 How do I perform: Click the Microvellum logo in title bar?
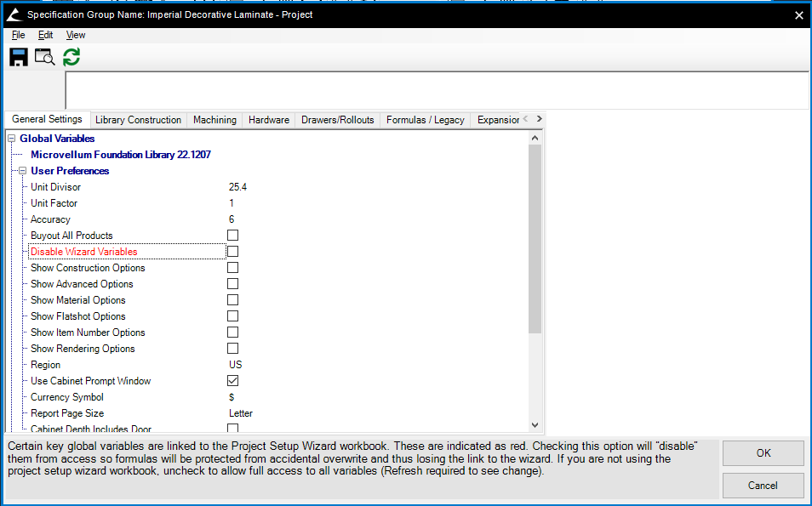pyautogui.click(x=13, y=14)
